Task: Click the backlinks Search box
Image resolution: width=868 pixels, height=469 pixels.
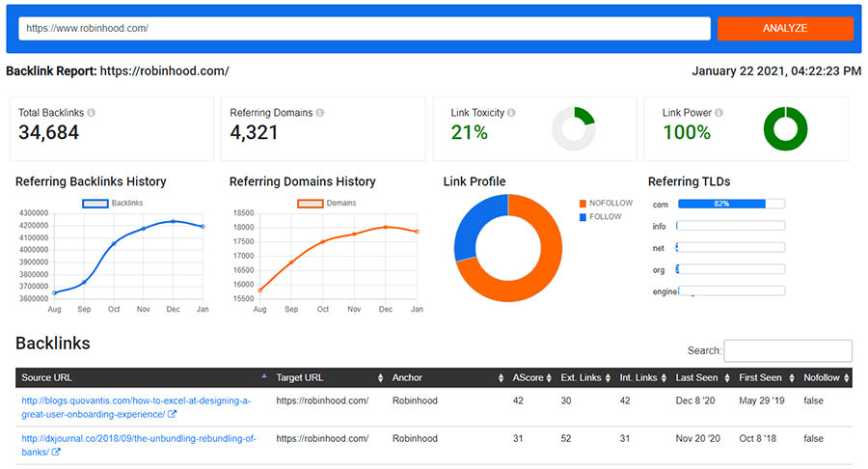Action: (x=788, y=350)
